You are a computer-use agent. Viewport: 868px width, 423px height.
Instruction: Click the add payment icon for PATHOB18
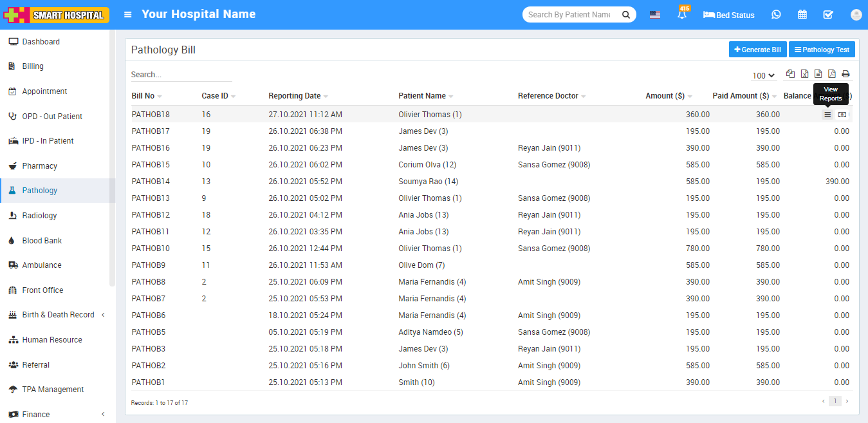[842, 115]
